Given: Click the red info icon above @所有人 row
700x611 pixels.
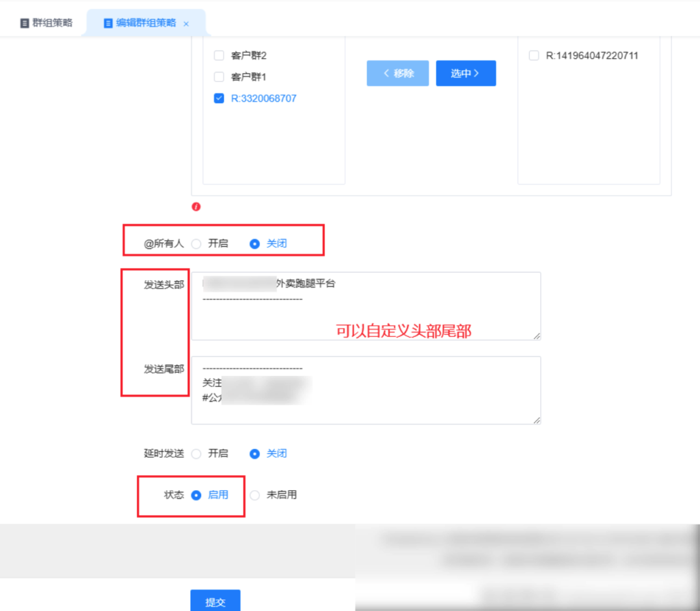Looking at the screenshot, I should [x=196, y=206].
